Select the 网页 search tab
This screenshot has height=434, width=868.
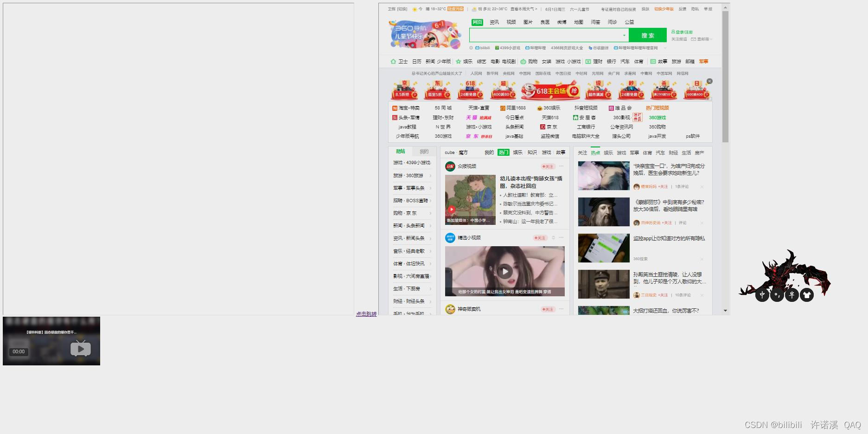pyautogui.click(x=477, y=22)
